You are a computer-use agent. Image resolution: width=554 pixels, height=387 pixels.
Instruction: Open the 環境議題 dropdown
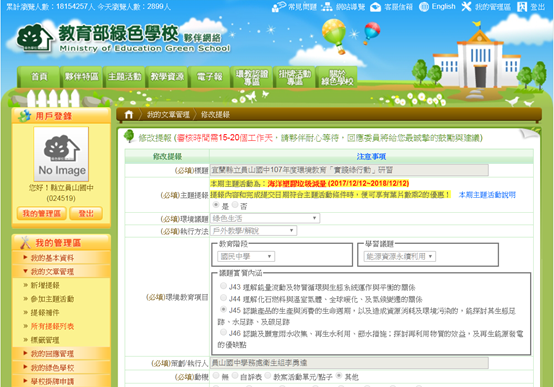[265, 218]
